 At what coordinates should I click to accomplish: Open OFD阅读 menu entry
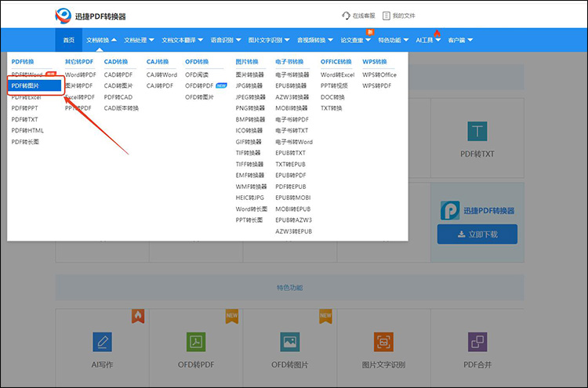pos(197,75)
